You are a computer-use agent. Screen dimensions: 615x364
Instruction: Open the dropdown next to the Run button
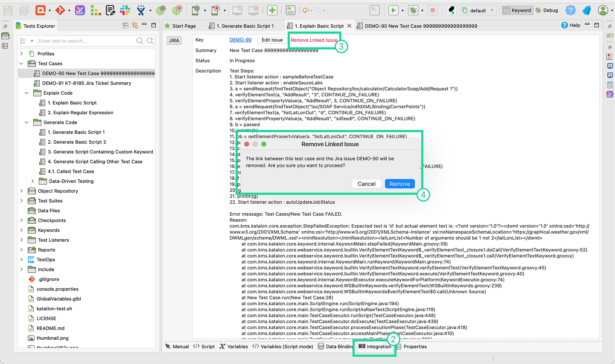pyautogui.click(x=402, y=11)
